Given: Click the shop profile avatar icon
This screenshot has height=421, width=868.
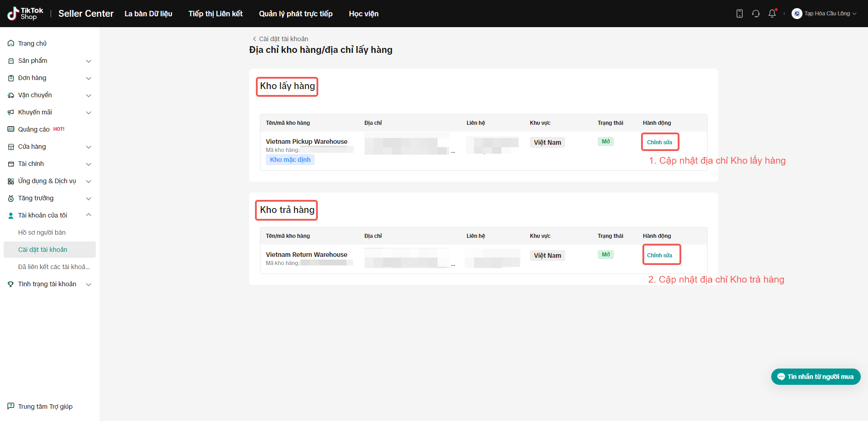Looking at the screenshot, I should point(797,14).
